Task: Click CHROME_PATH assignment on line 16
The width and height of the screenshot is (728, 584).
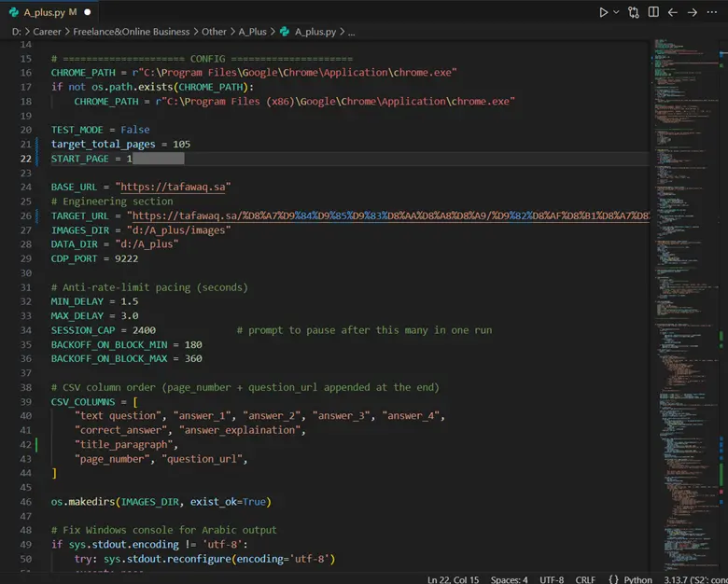Action: [x=254, y=73]
